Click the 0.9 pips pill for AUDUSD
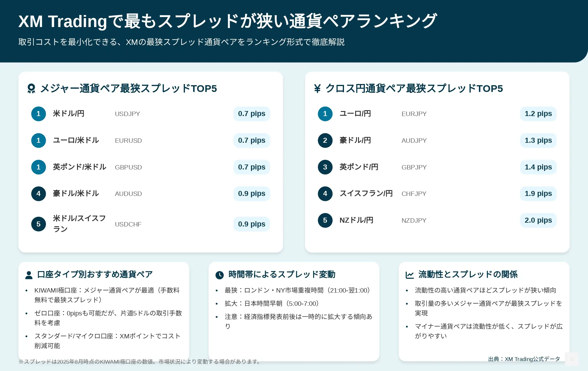 pos(252,194)
